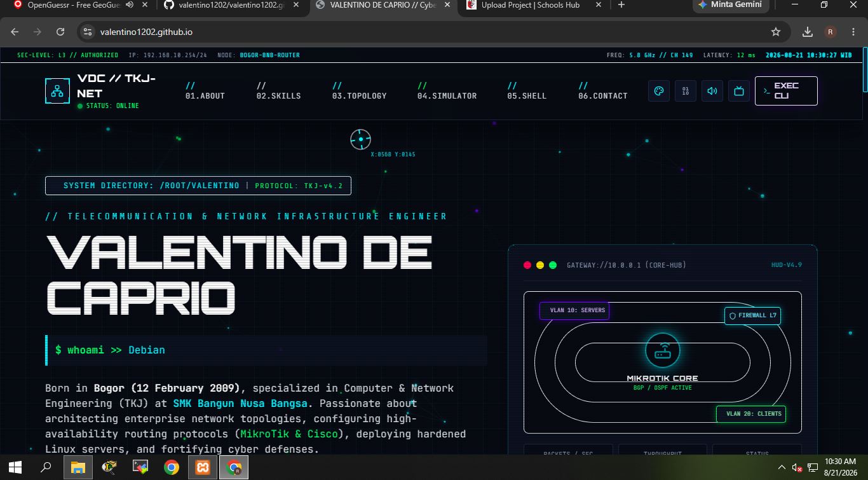Mute the OpenGuessr tab audio icon

pos(130,5)
